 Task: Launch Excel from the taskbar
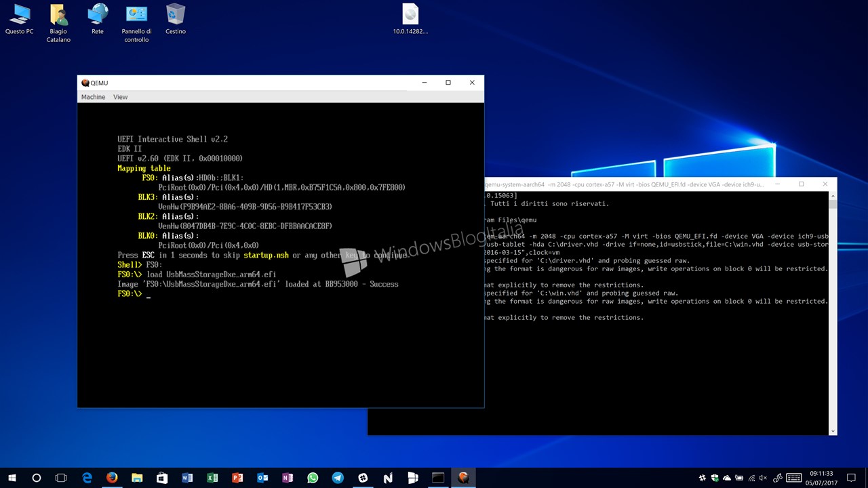[x=212, y=478]
